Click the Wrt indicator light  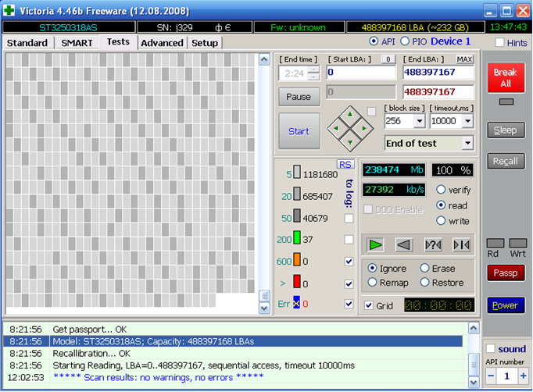pyautogui.click(x=517, y=243)
